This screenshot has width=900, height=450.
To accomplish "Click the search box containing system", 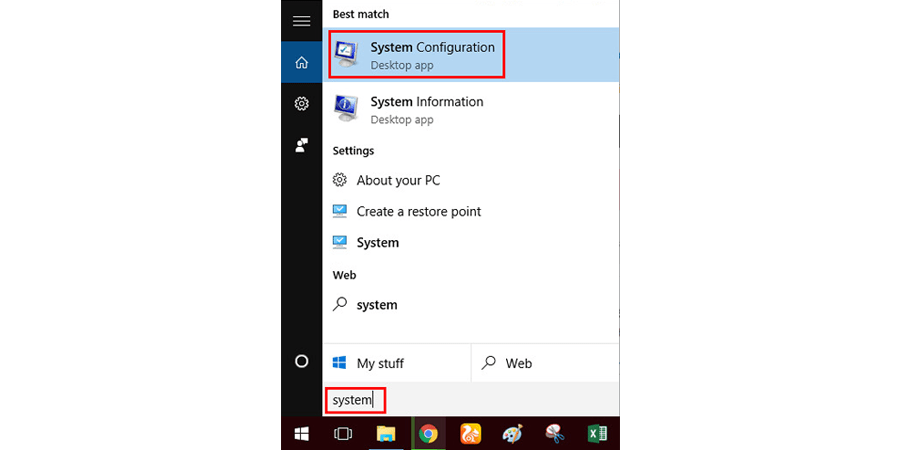I will click(x=471, y=399).
